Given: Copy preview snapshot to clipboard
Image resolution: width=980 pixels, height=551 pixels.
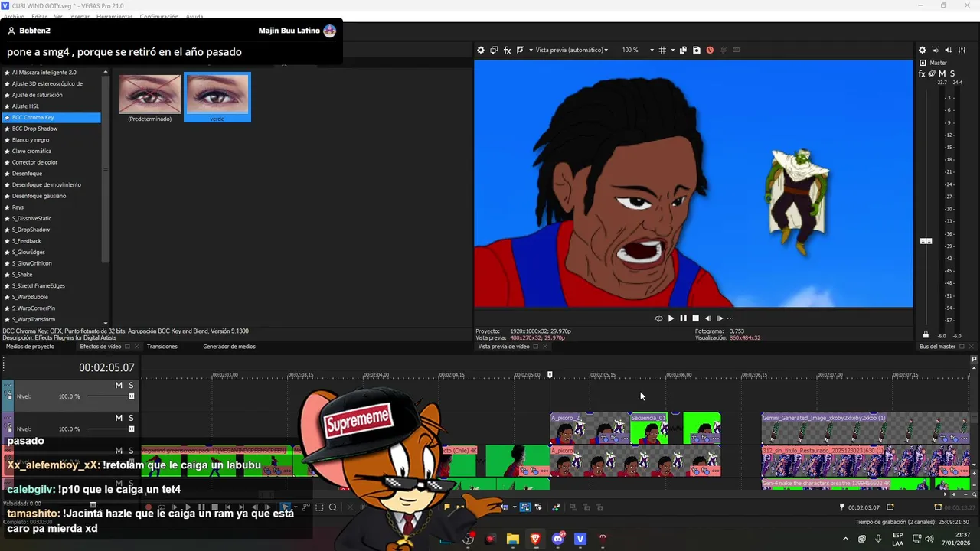Looking at the screenshot, I should point(683,50).
